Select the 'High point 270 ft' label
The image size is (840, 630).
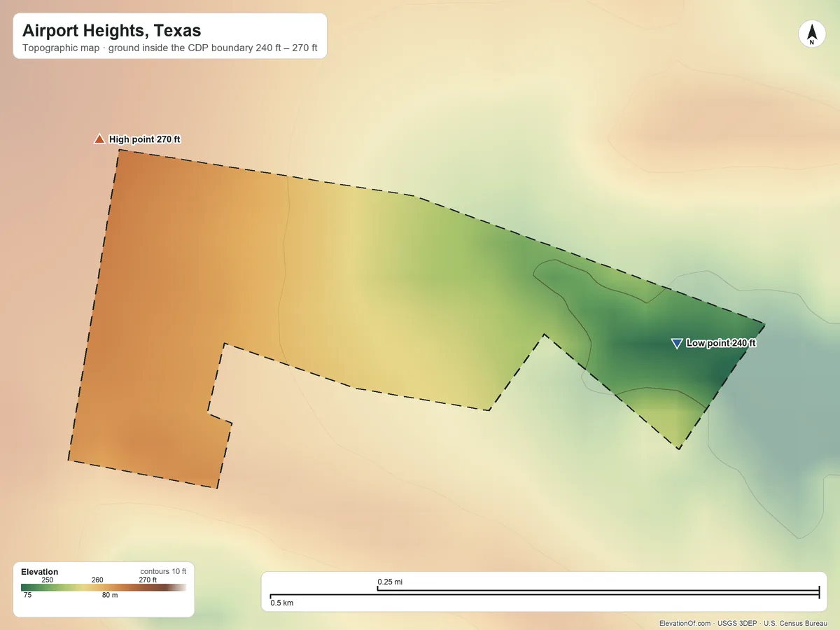(x=145, y=139)
